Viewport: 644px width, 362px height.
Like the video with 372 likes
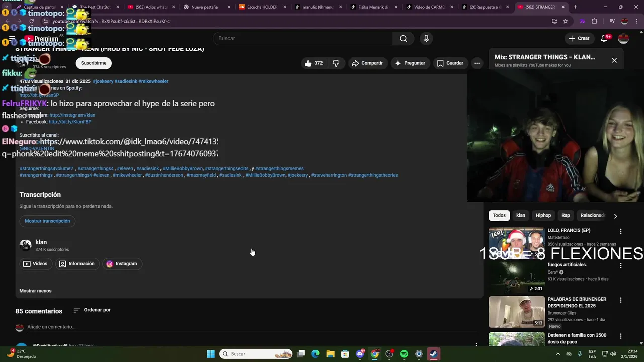click(314, 63)
